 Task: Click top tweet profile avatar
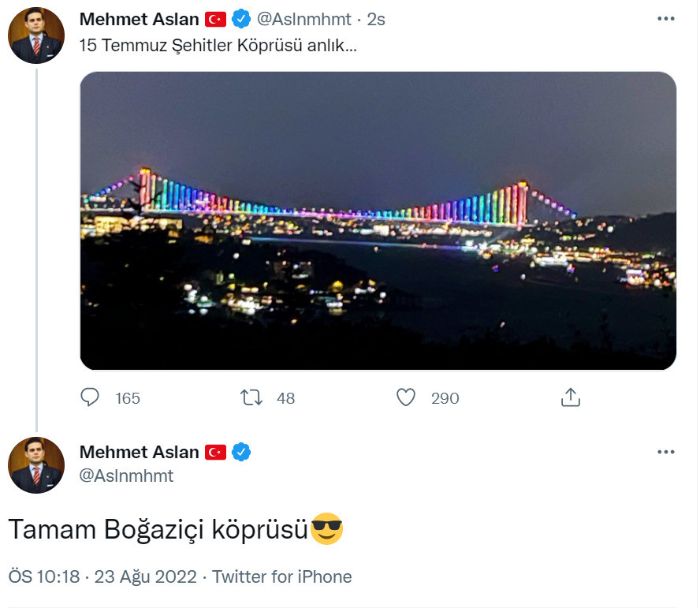36,35
